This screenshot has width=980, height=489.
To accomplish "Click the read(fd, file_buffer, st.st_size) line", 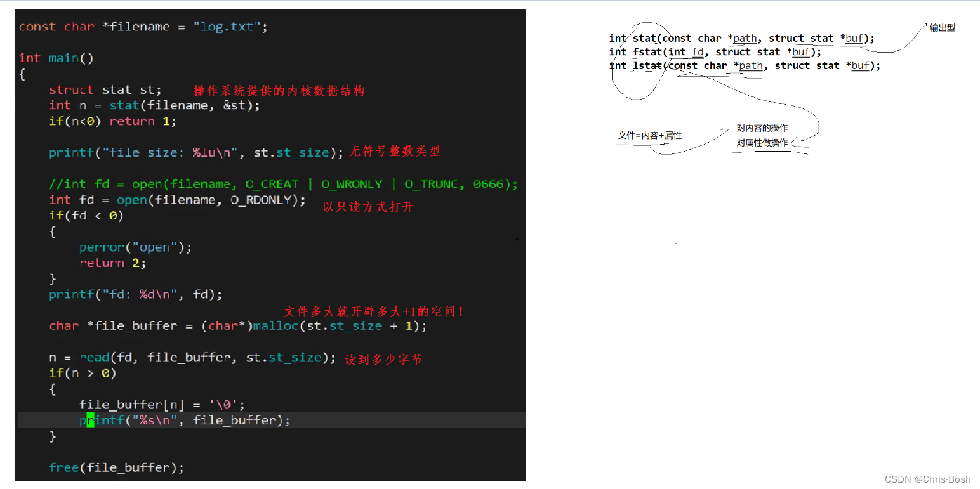I will [x=192, y=358].
